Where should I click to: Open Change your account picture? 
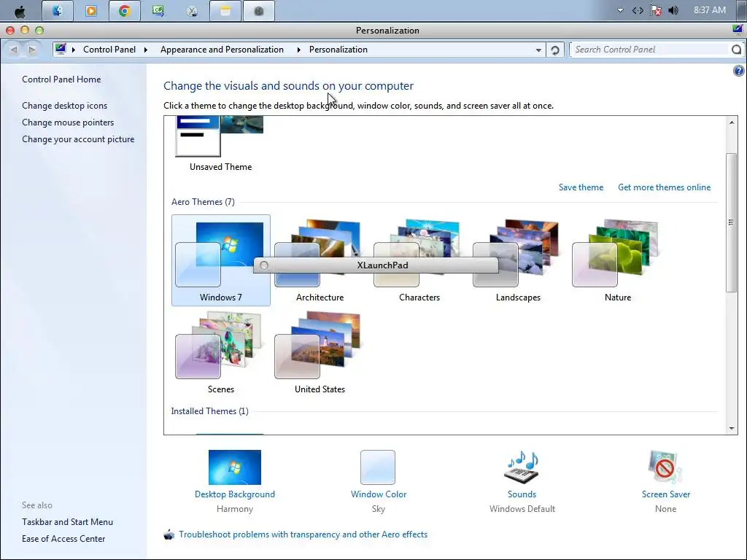coord(78,139)
